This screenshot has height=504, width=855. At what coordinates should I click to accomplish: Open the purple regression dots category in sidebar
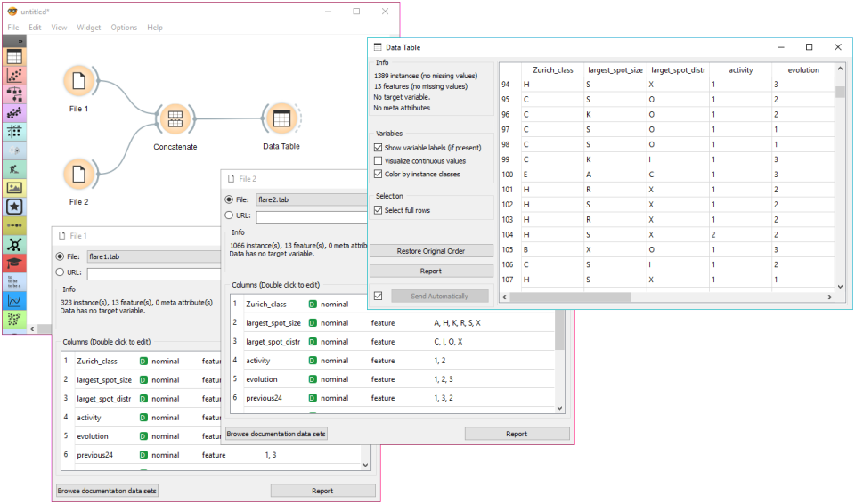[14, 113]
